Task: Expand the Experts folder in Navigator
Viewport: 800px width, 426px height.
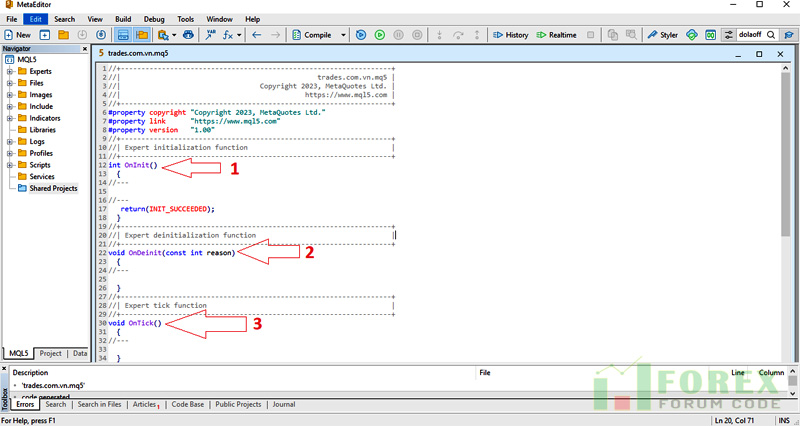Action: click(10, 72)
